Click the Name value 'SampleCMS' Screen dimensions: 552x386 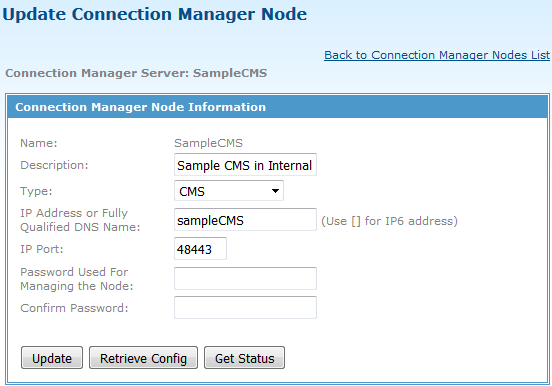click(208, 143)
